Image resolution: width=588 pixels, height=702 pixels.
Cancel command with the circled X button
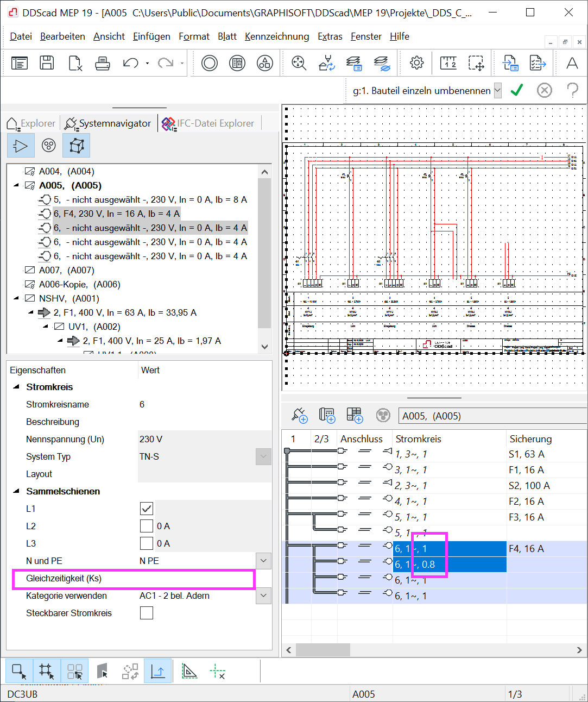click(x=544, y=90)
